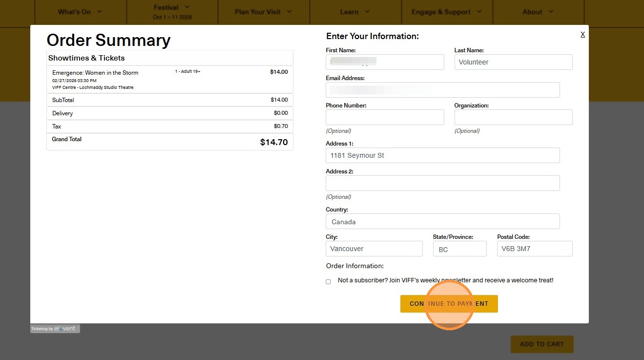The height and width of the screenshot is (360, 644).
Task: Expand the Engage & Support menu
Action: pos(446,12)
